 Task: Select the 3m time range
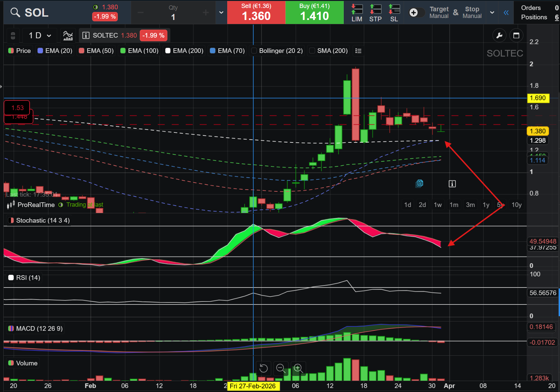click(x=470, y=205)
